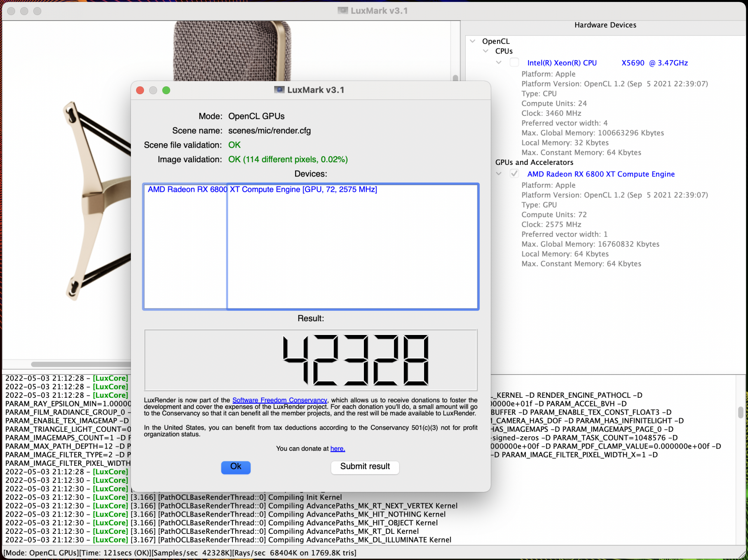The image size is (748, 560).
Task: Click the 'AdvancePaths_MK_DL_ILLUMINATE Kernel' log line
Action: pyautogui.click(x=228, y=540)
